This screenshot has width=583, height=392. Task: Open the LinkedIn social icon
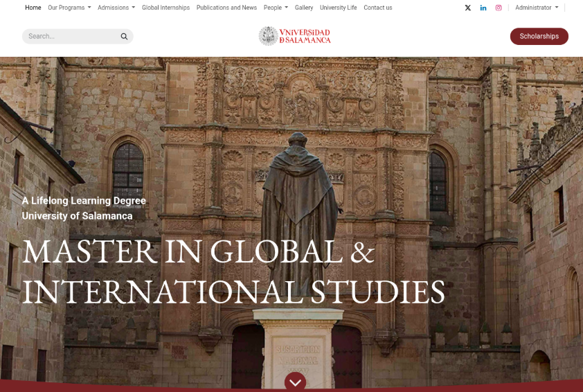[483, 8]
